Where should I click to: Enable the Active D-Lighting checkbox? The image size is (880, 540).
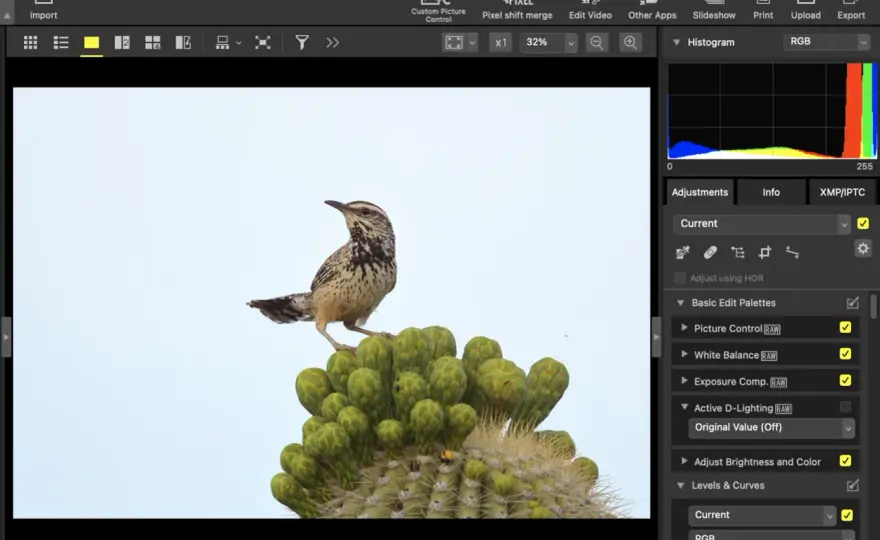(845, 406)
